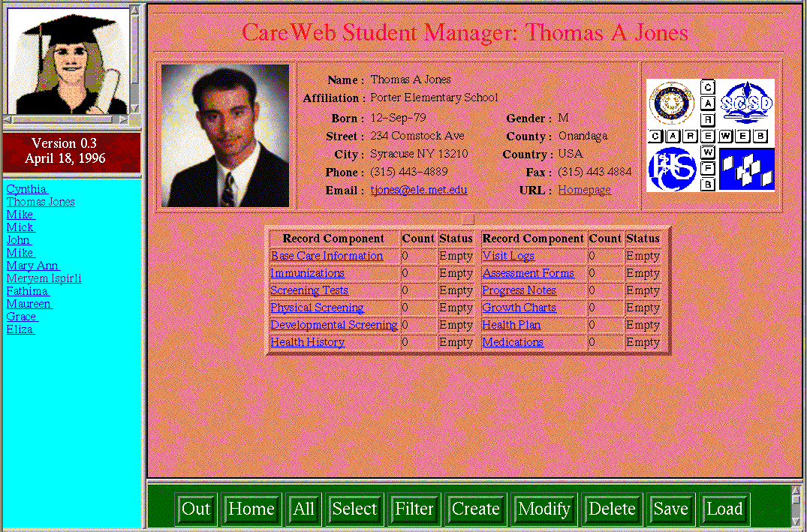Screen dimensions: 807x532
Task: Click the SCSD logo
Action: (746, 102)
